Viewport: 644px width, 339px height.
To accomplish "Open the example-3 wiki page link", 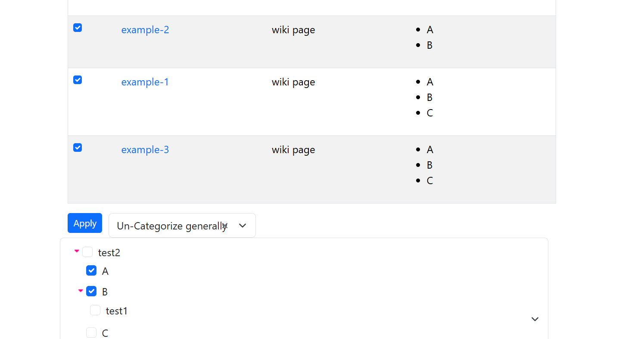I will click(x=145, y=150).
